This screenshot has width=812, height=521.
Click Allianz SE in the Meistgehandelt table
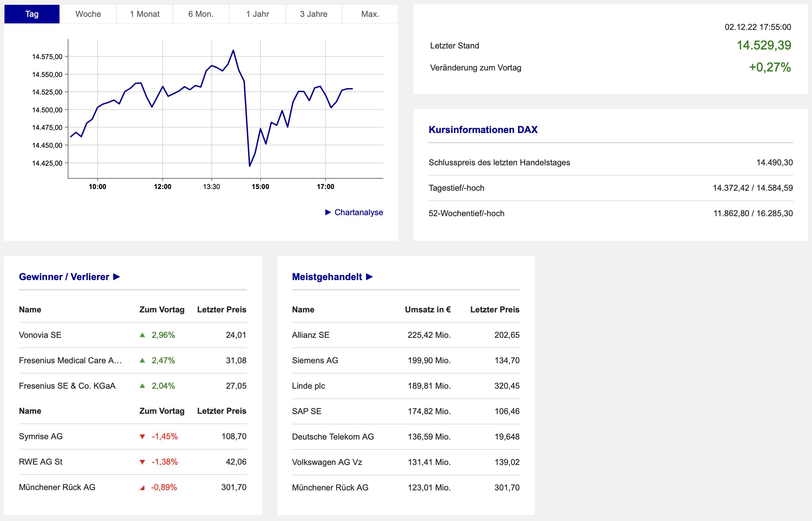click(x=310, y=335)
